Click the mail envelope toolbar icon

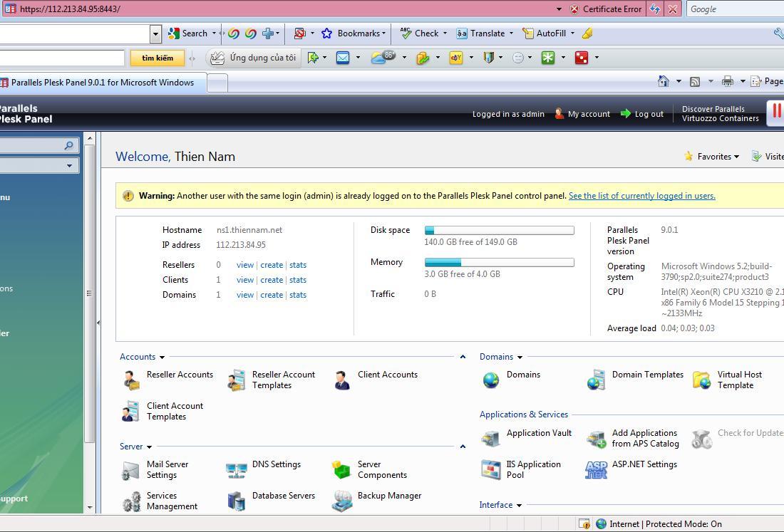coord(343,58)
